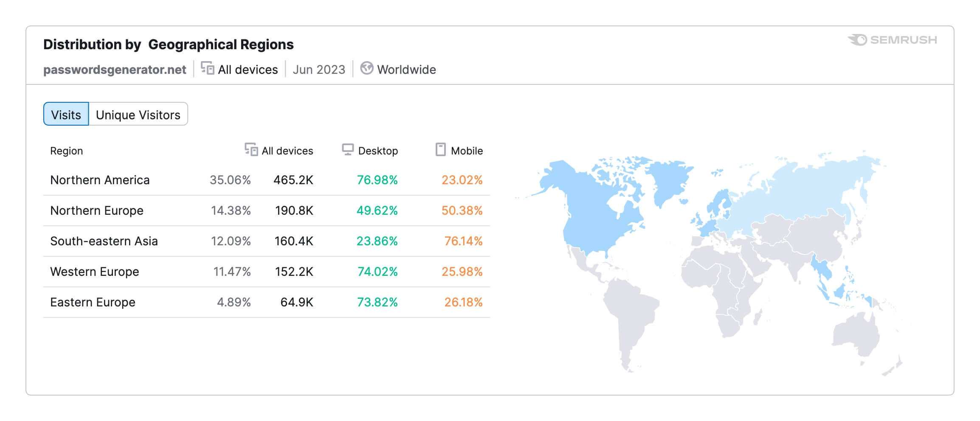Click North America on the world map

pos(594,212)
